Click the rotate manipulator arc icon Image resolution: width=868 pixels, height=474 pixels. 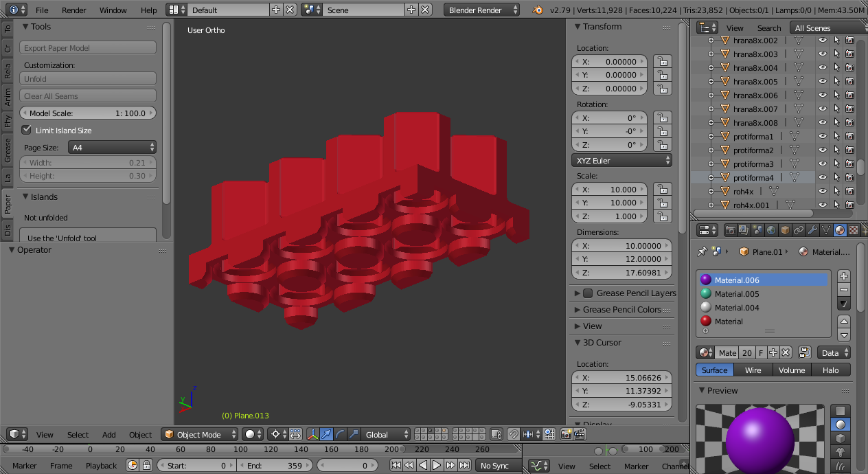[x=341, y=434]
